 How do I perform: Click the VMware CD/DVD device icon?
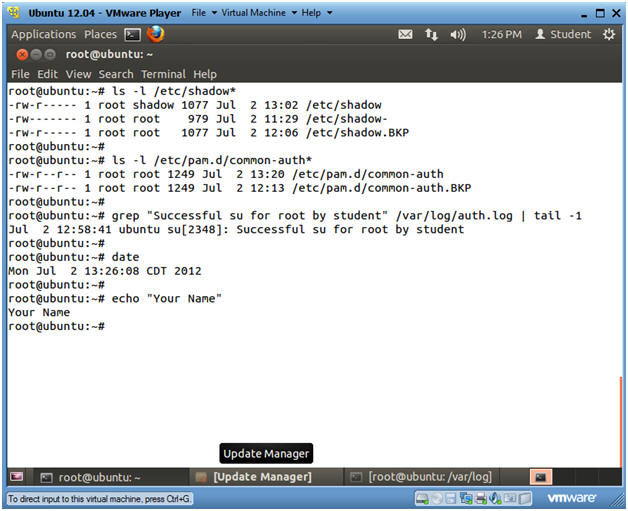pyautogui.click(x=437, y=499)
